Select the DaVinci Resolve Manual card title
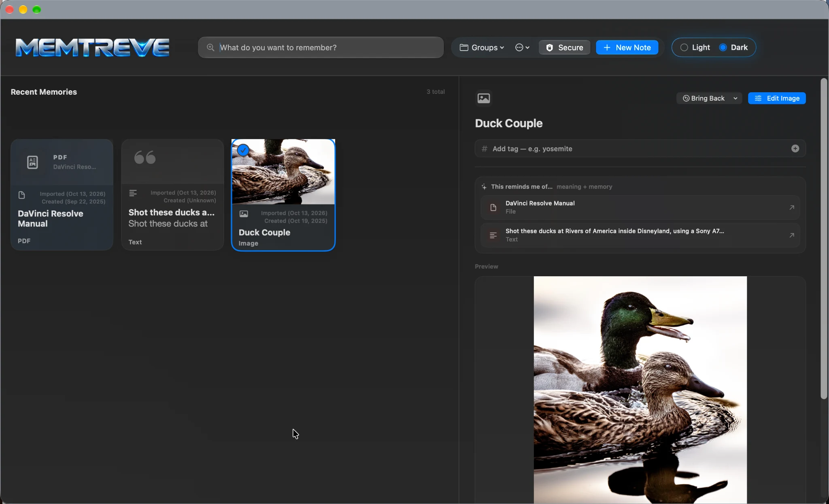The height and width of the screenshot is (504, 829). coord(51,218)
